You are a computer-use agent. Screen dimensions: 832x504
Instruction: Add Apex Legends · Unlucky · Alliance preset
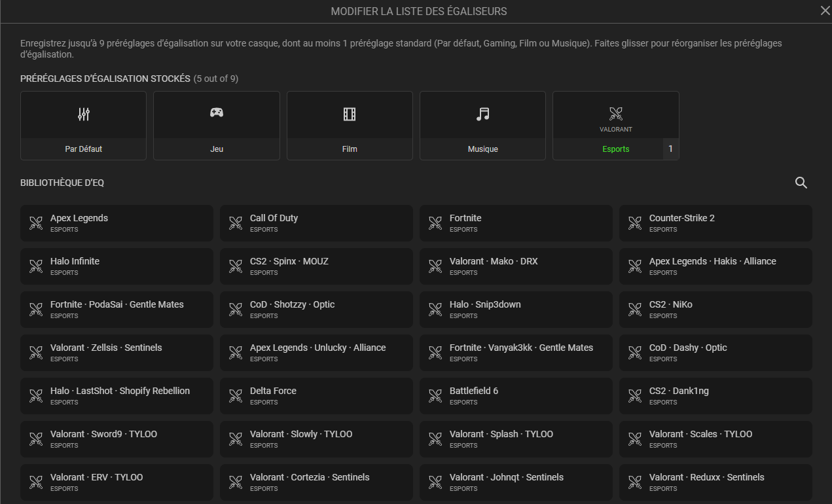316,353
